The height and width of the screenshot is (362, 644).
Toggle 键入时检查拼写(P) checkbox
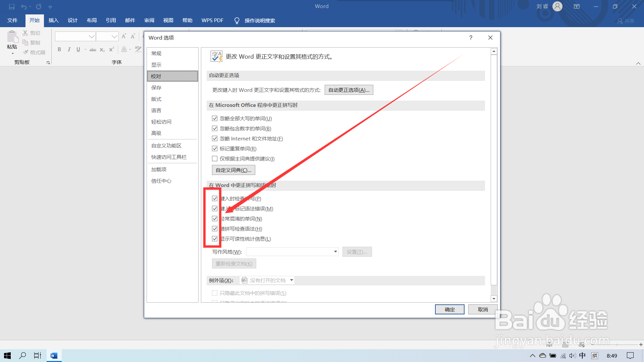click(215, 198)
